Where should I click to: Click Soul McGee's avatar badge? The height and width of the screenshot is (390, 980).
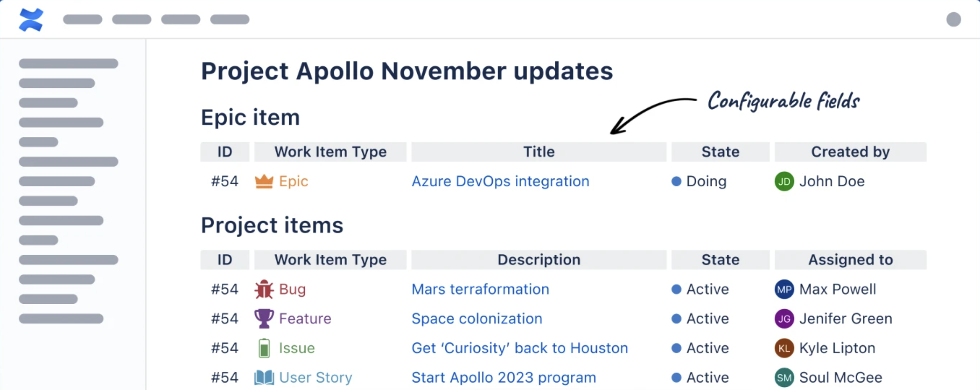click(784, 378)
